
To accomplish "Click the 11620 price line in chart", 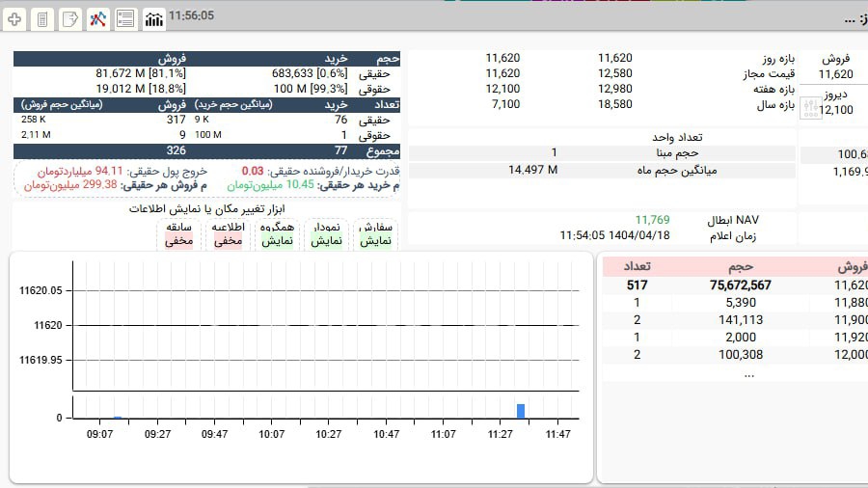I will [327, 325].
